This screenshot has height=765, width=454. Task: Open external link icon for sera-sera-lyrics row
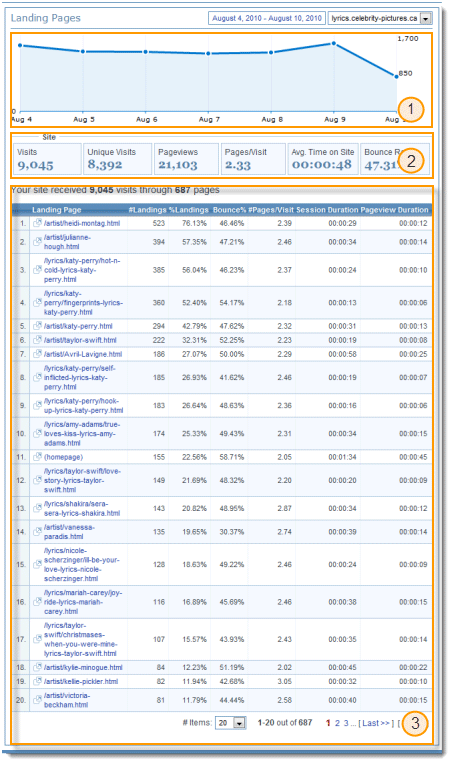point(37,508)
